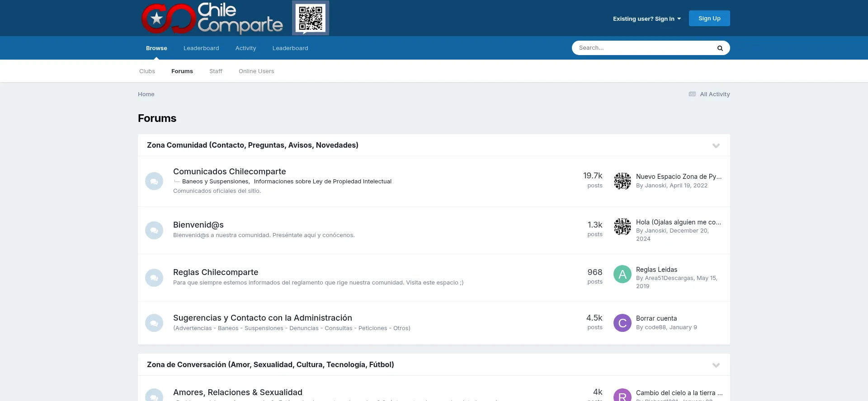Screen dimensions: 868x401
Task: Open Janoski avatar next to Nuevo Espacio Zona
Action: (623, 181)
